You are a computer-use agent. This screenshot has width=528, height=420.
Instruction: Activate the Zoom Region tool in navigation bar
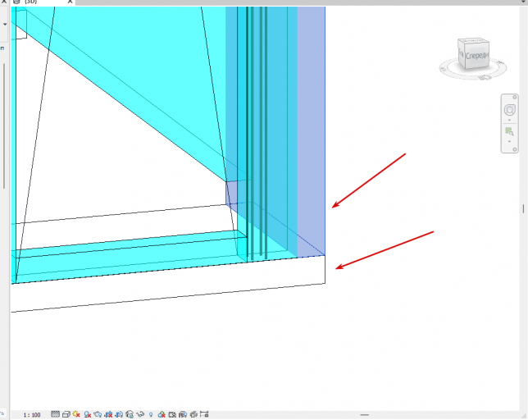[509, 131]
